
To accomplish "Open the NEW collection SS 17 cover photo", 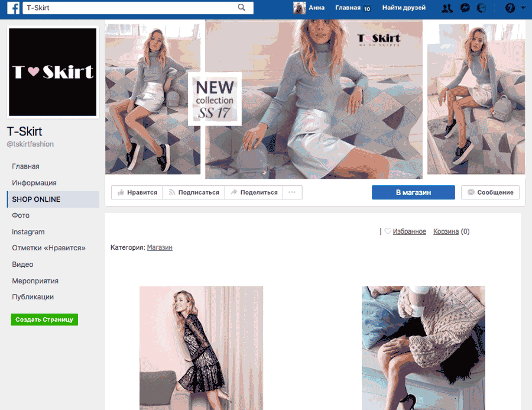I will [315, 99].
